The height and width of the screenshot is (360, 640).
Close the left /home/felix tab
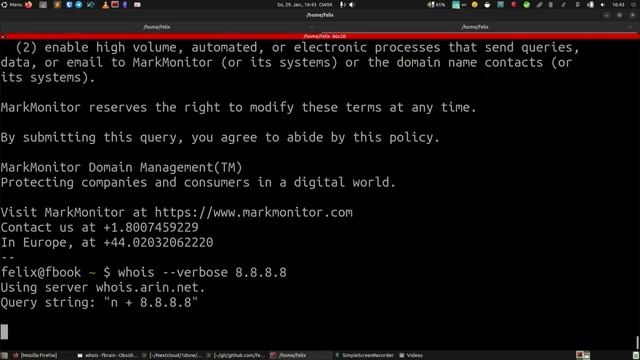pos(312,27)
